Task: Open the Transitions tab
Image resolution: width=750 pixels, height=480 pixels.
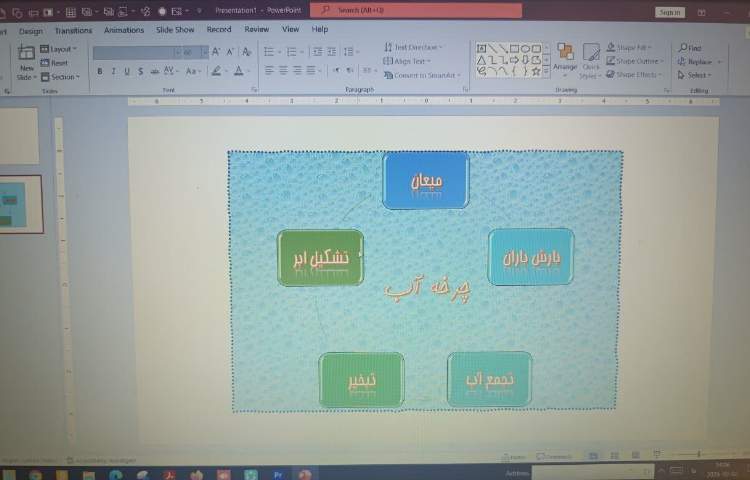Action: (x=73, y=31)
